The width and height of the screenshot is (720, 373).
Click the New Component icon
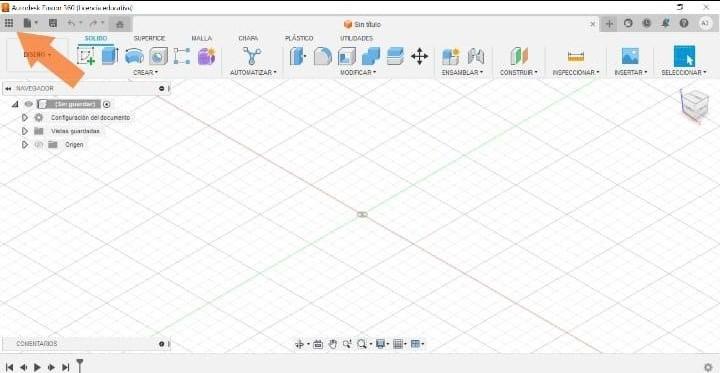[x=450, y=57]
